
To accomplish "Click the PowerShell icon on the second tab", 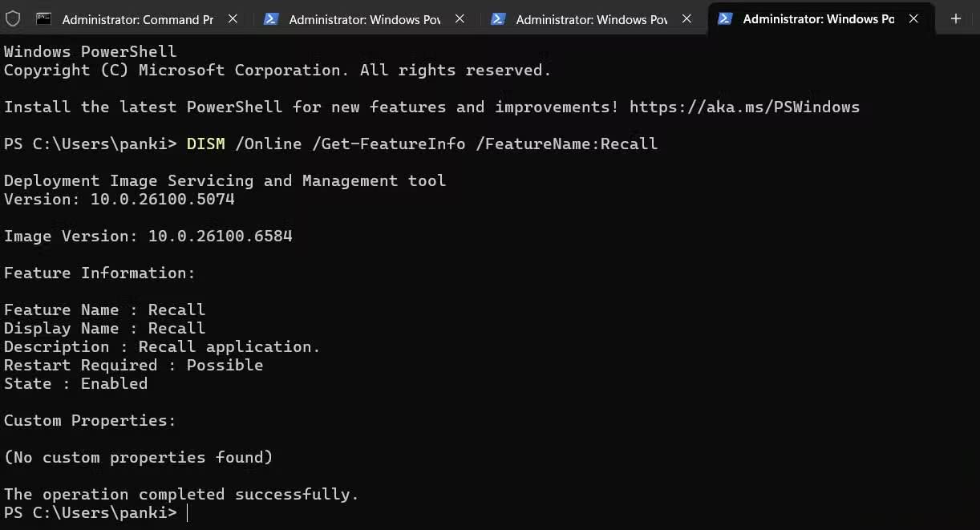I will [x=271, y=18].
